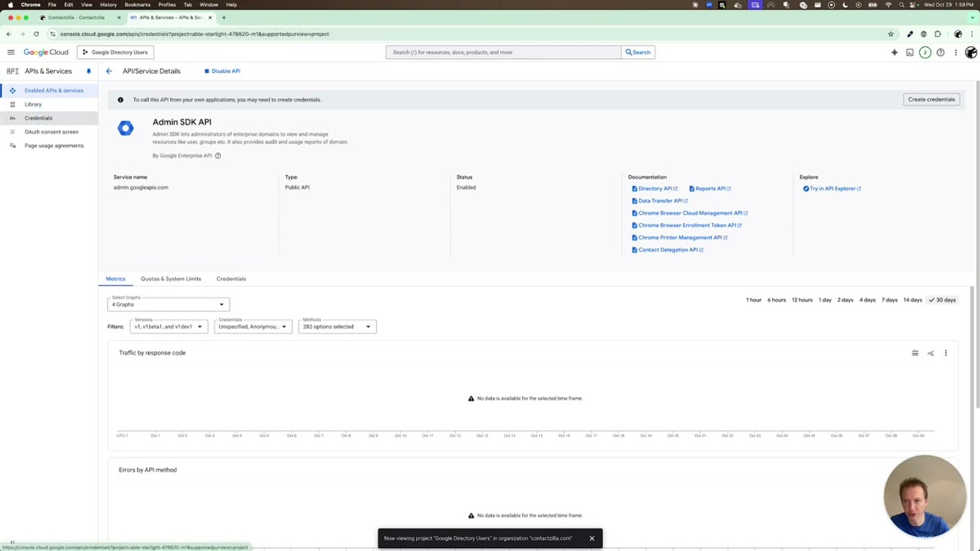Click the Admin SDK API hexagon logo

126,128
